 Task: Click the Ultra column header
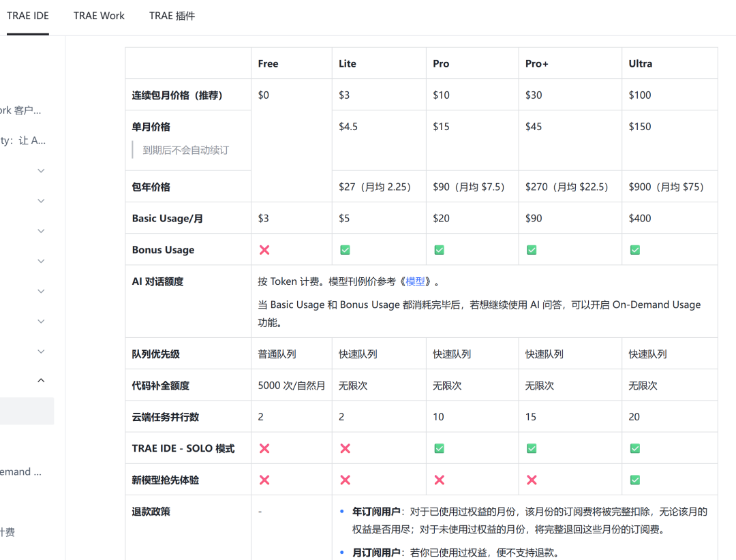640,63
